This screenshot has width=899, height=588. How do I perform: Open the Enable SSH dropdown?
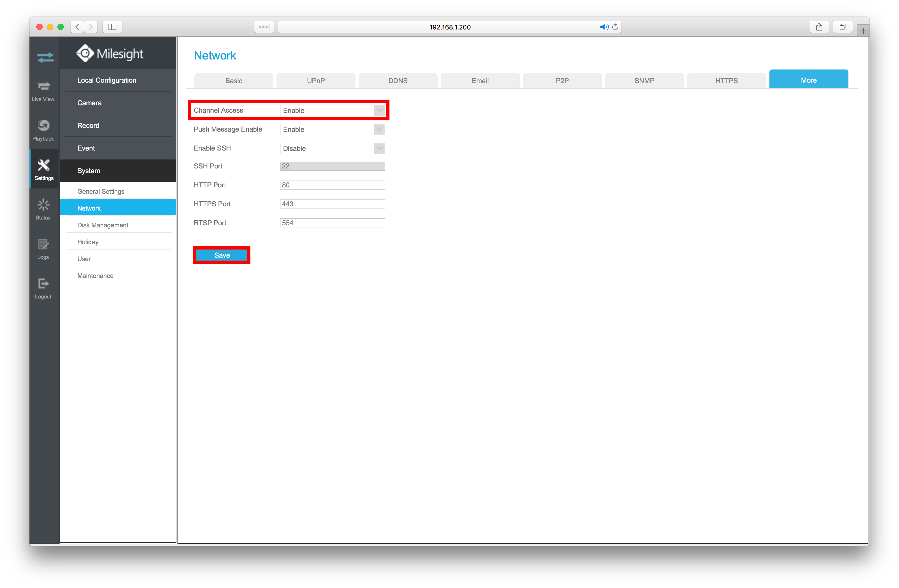point(379,148)
